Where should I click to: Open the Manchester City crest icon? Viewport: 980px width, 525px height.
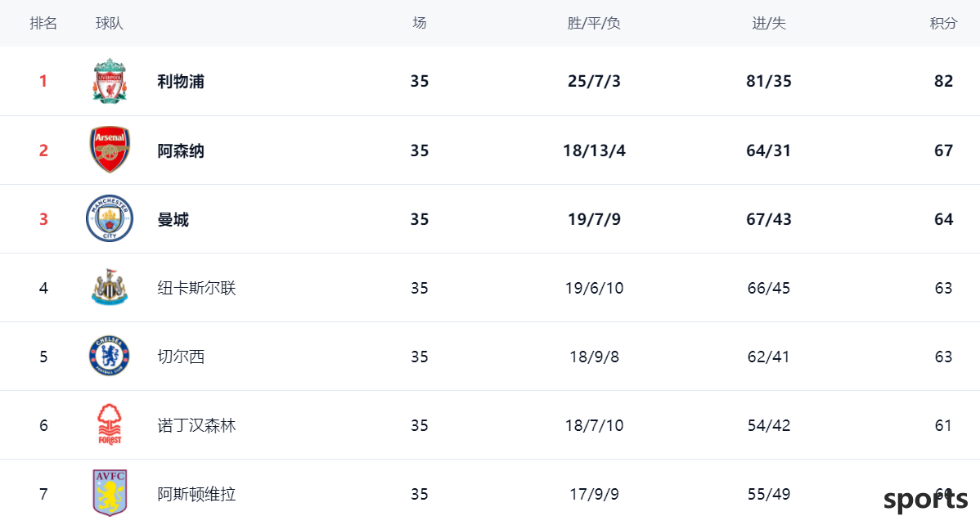coord(110,219)
